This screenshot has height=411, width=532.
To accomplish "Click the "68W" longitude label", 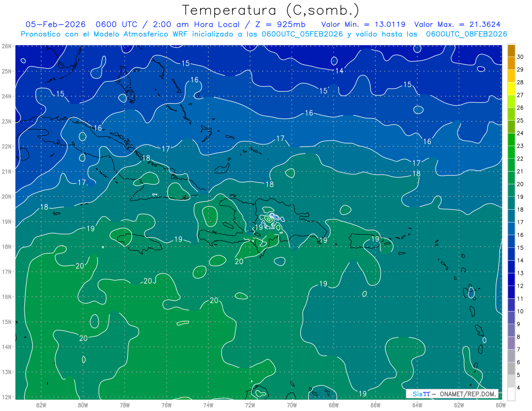I will pos(333,405).
